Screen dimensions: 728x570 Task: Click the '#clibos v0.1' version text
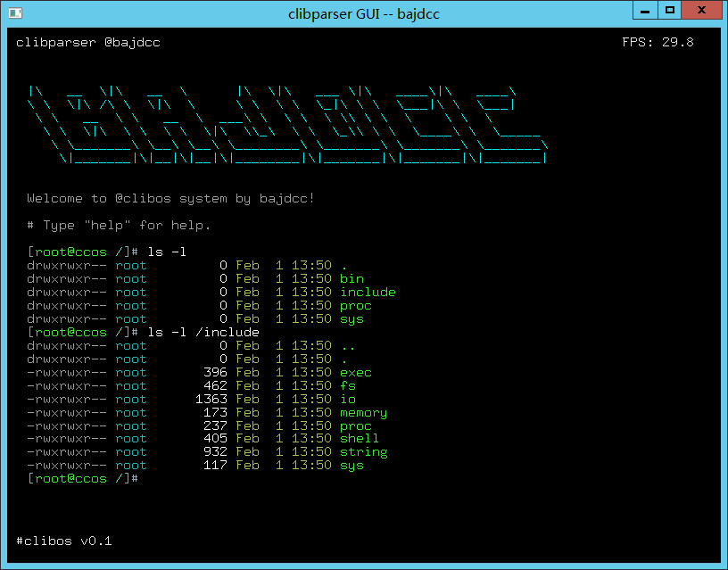pos(64,541)
